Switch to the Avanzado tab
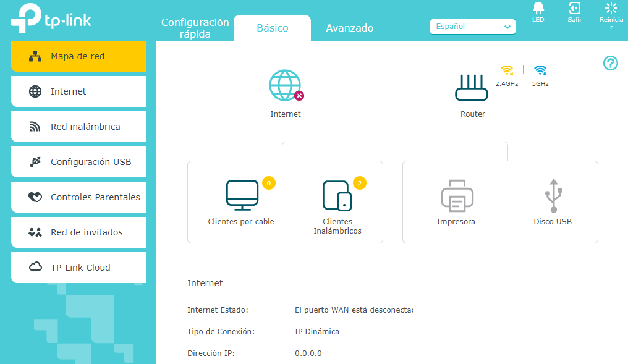 click(349, 28)
